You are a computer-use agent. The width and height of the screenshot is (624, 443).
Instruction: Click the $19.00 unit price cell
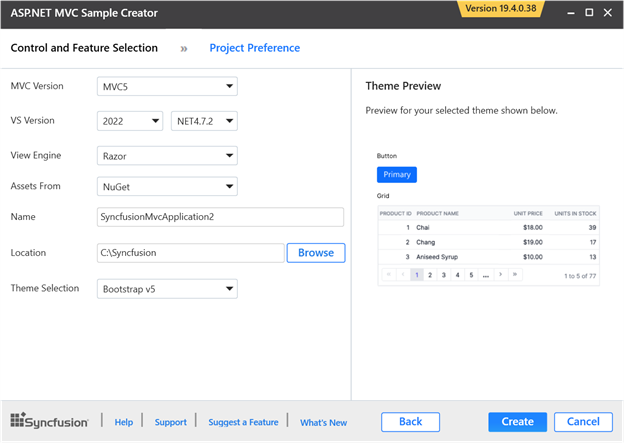(532, 242)
